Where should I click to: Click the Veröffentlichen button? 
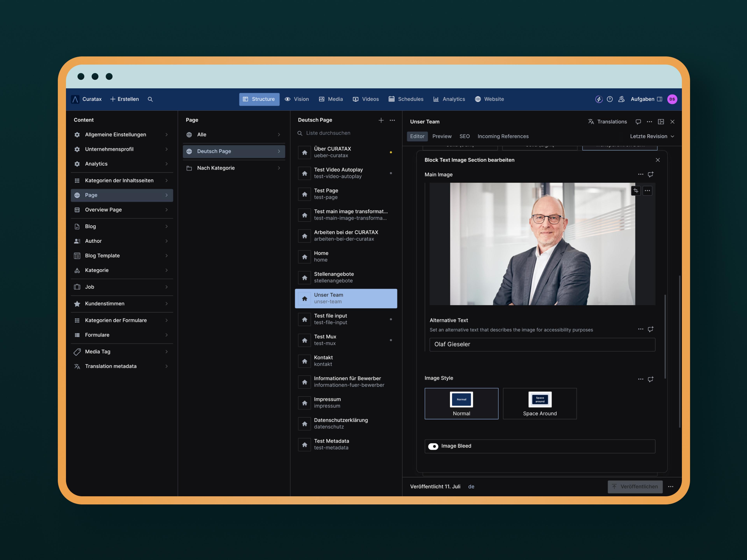(x=635, y=486)
